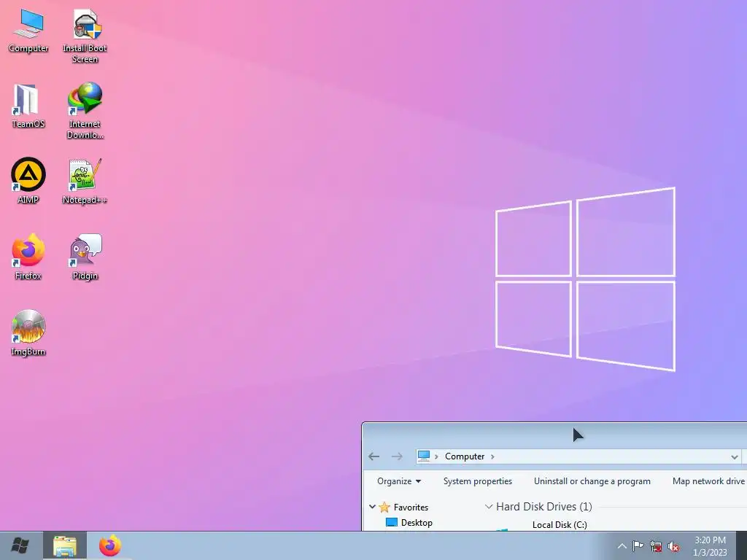Viewport: 747px width, 560px height.
Task: Click Map network drive button
Action: pyautogui.click(x=708, y=481)
